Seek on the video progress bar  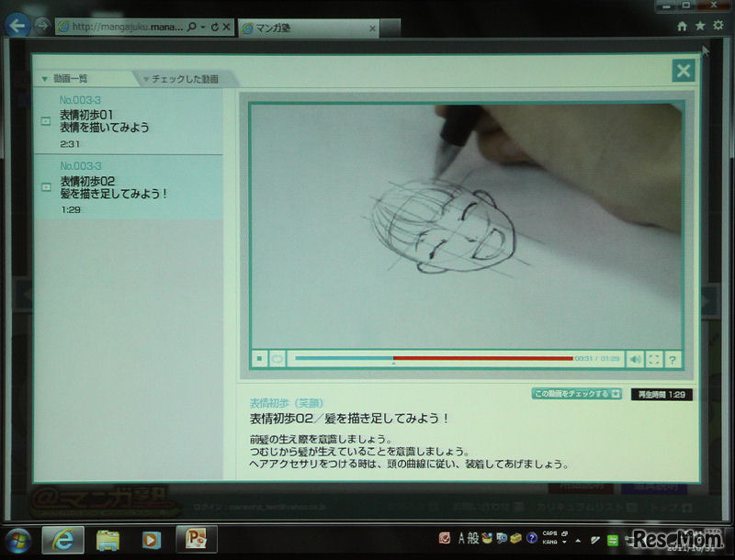coord(434,359)
